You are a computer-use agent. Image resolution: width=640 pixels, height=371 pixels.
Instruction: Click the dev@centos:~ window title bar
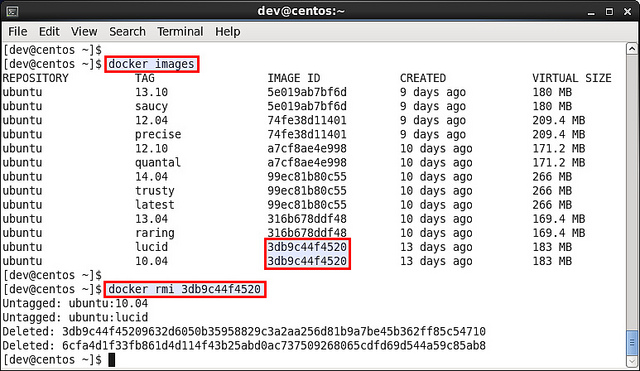click(x=301, y=11)
